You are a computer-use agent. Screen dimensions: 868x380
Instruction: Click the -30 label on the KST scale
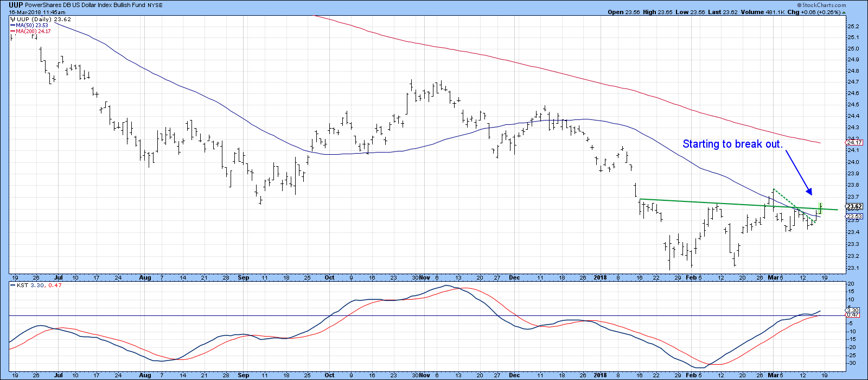tap(851, 363)
